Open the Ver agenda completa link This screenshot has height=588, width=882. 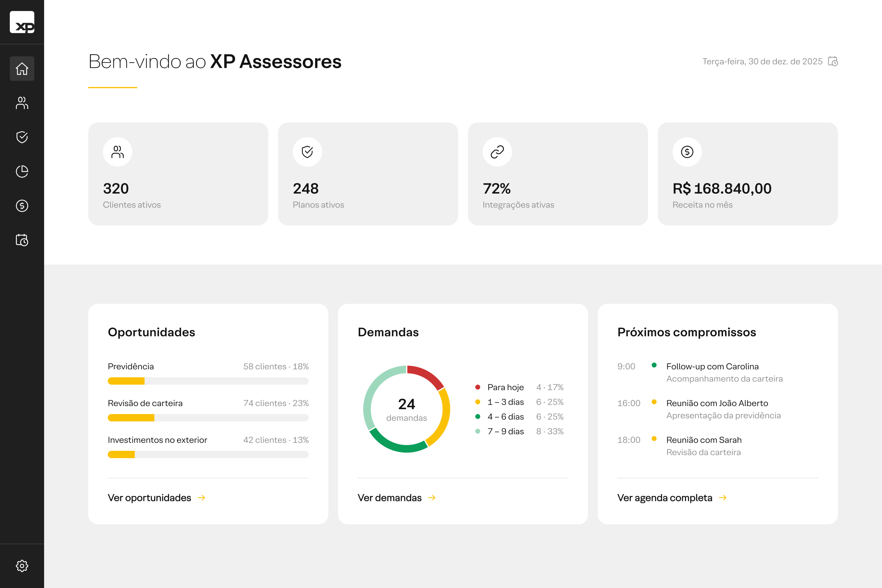pyautogui.click(x=665, y=498)
